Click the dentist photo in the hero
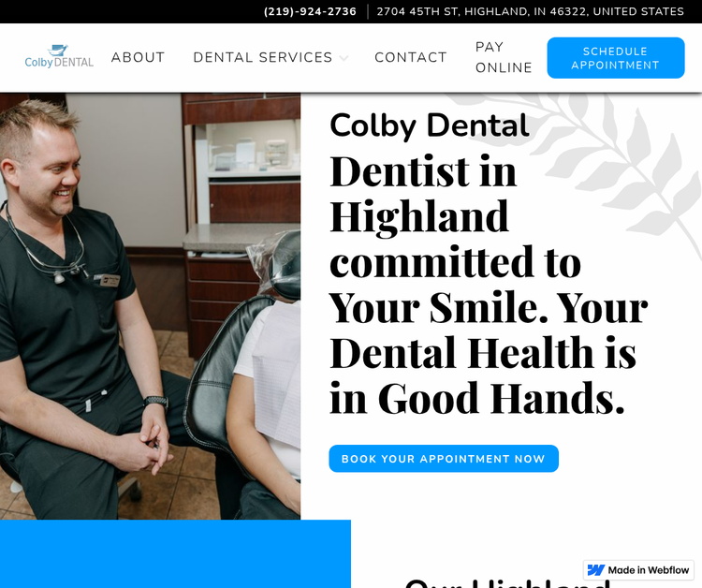The image size is (702, 588). pyautogui.click(x=150, y=306)
